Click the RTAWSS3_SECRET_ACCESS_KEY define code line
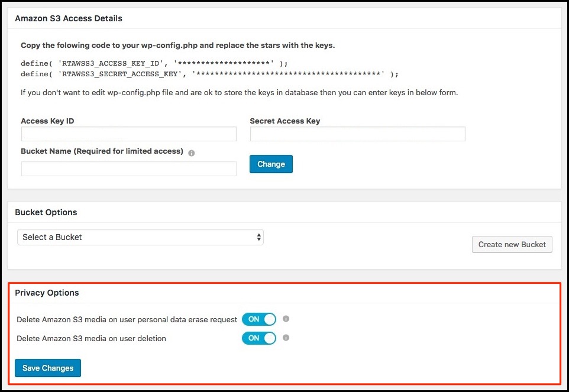This screenshot has height=392, width=569. (209, 74)
